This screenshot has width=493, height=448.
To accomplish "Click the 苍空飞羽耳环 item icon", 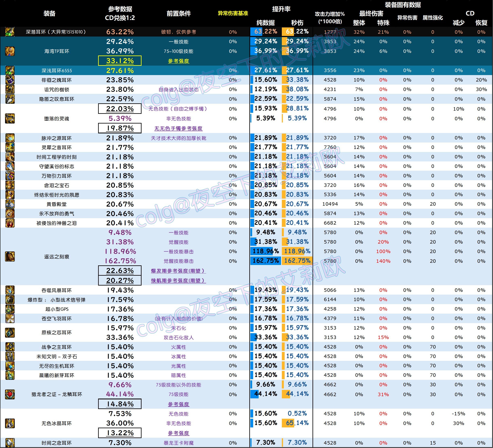I will click(x=10, y=319).
